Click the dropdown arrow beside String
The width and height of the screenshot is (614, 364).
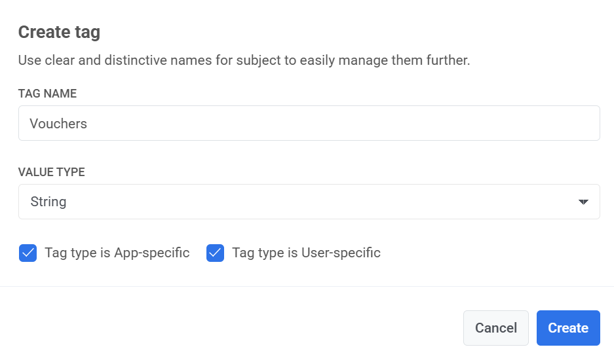point(583,202)
